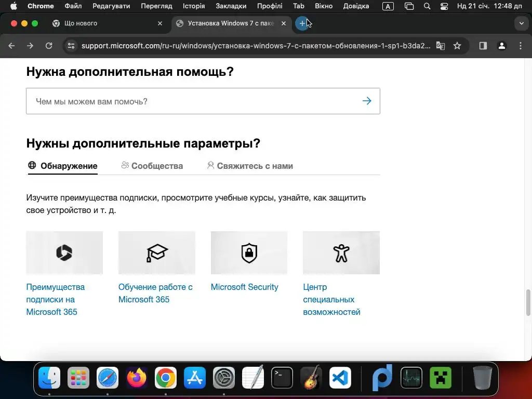Open 'Преимущества подписки на Microsoft 365' link
The image size is (532, 399).
point(55,299)
